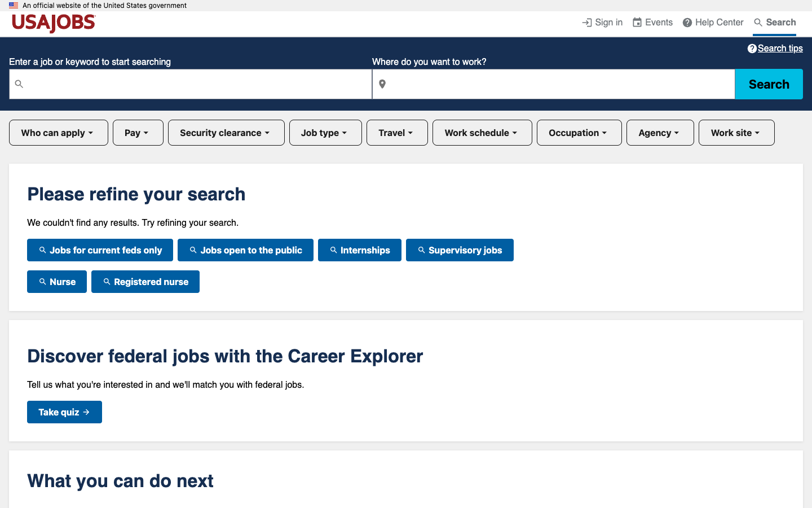The image size is (812, 508).
Task: Click 'An official website' banner text
Action: 104,6
